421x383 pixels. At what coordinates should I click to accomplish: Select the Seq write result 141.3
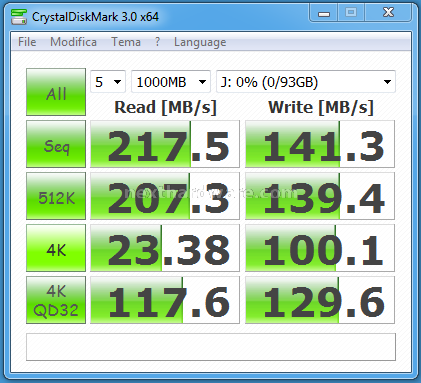(320, 144)
